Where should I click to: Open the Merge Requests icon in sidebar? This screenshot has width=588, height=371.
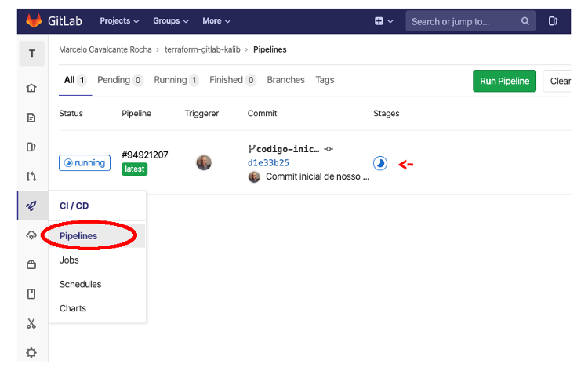click(x=31, y=176)
